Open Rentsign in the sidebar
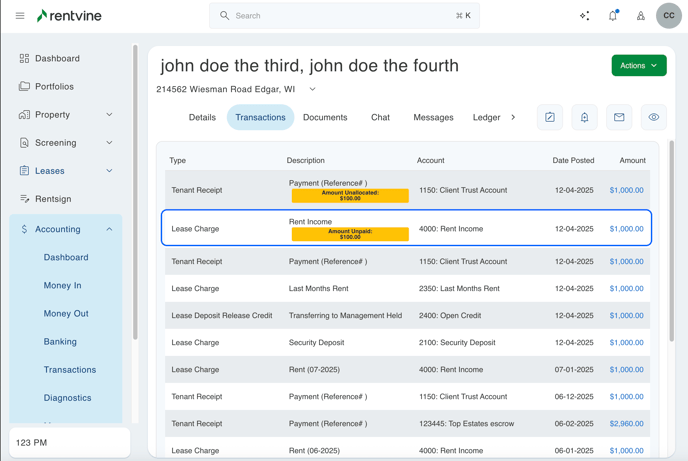Screen dimensions: 688x461 click(x=53, y=199)
